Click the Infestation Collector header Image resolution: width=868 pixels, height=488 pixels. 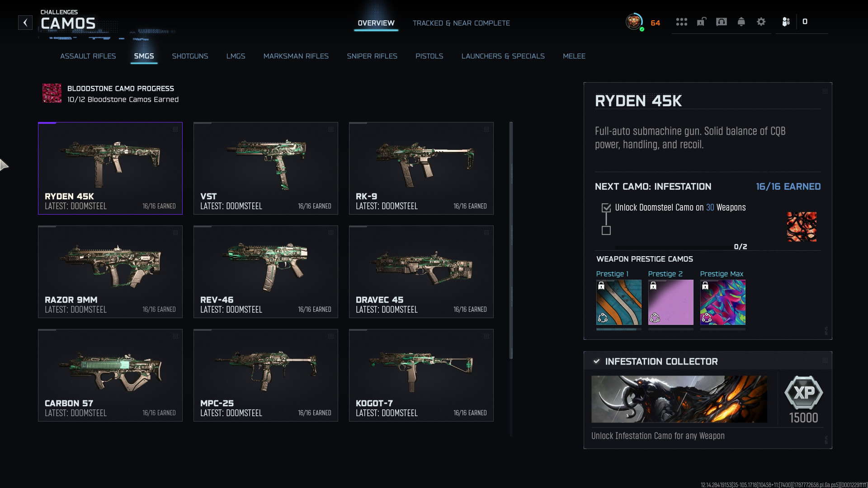click(x=708, y=361)
